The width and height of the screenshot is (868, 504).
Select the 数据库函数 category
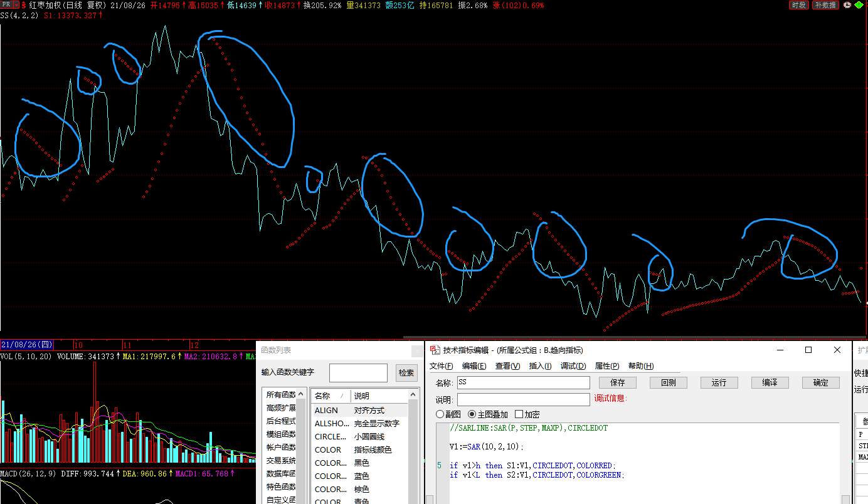(281, 474)
